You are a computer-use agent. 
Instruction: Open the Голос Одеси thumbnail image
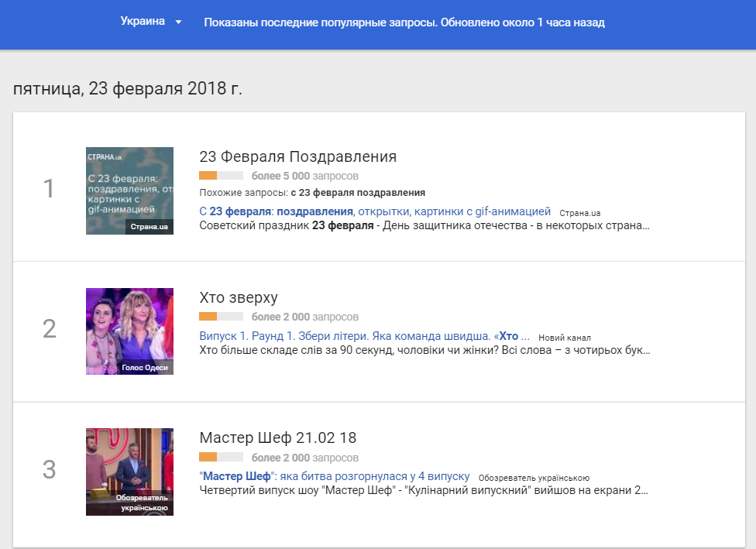coord(129,331)
